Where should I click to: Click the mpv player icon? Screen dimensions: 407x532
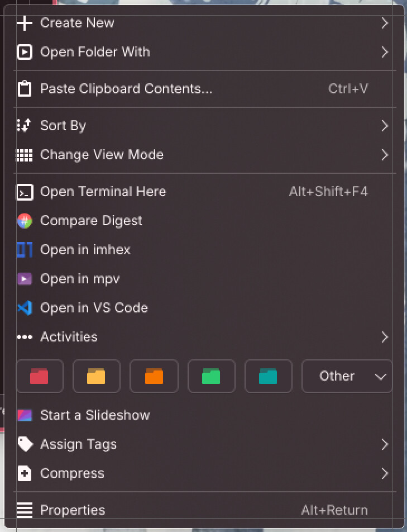[25, 279]
